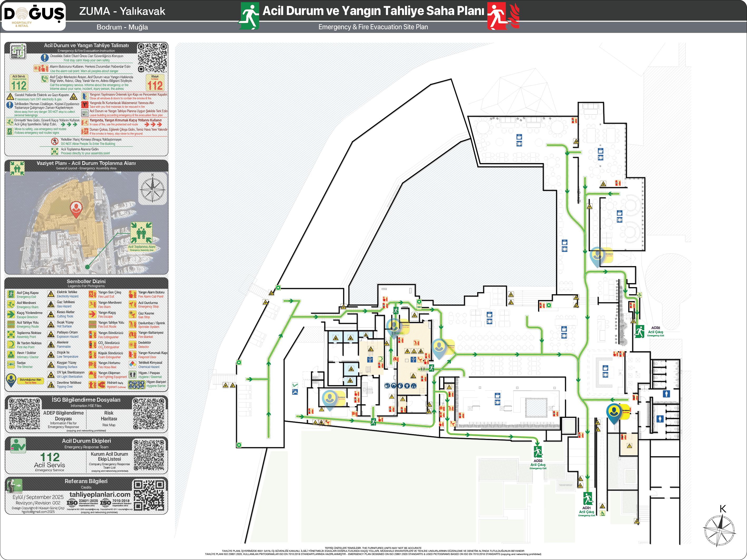
Task: Click the Doğuş Hospitality & Retail logo
Action: pyautogui.click(x=33, y=16)
